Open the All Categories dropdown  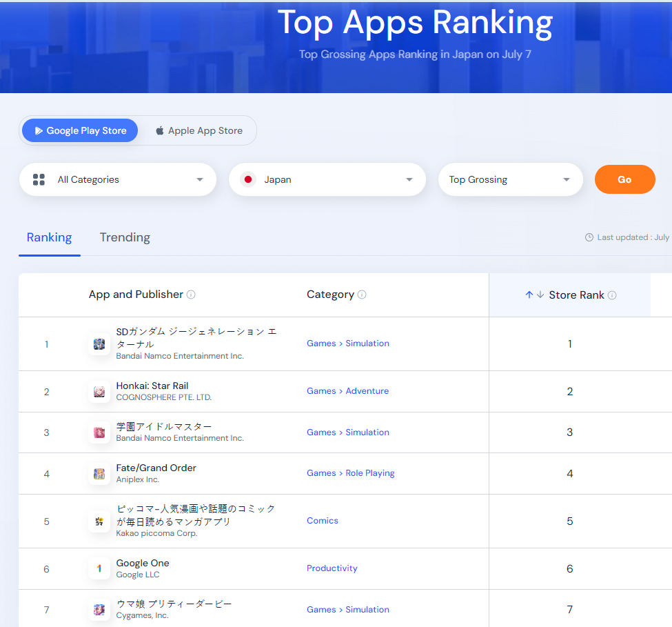[x=118, y=179]
